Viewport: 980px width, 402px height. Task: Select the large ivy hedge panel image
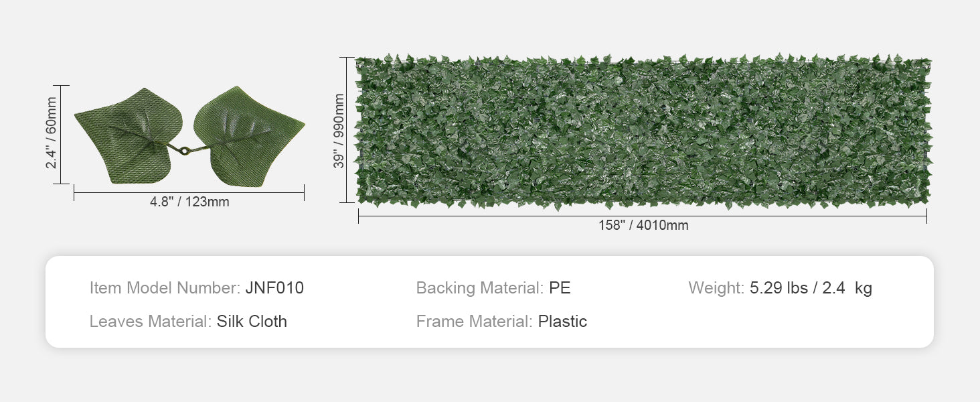pyautogui.click(x=643, y=131)
